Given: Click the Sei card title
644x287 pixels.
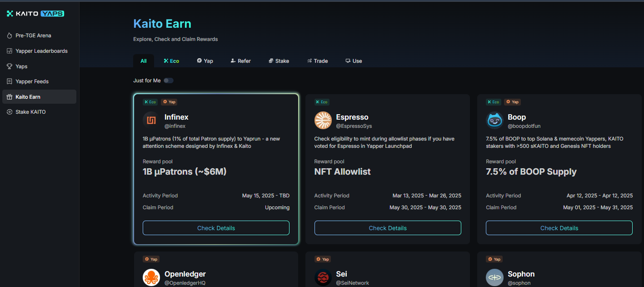Looking at the screenshot, I should coord(342,274).
